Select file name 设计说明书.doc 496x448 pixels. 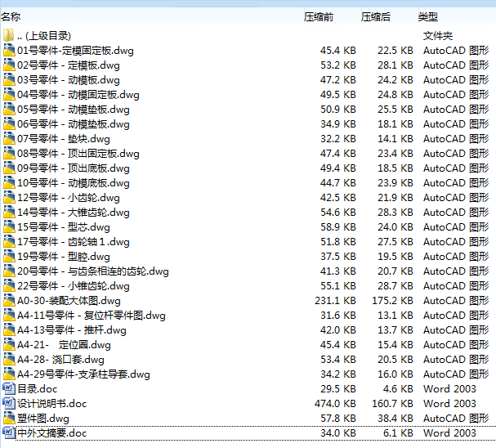click(x=51, y=404)
